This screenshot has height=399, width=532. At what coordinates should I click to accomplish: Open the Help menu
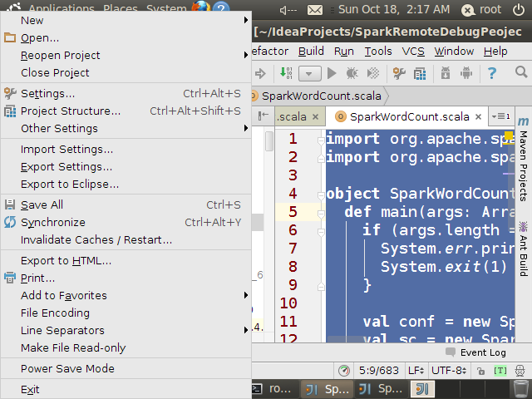(495, 52)
